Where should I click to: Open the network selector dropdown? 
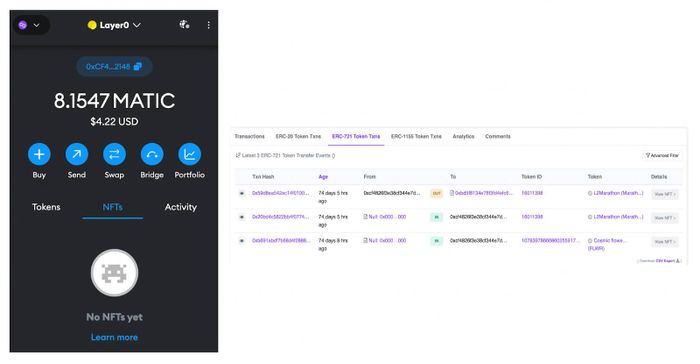pos(29,25)
